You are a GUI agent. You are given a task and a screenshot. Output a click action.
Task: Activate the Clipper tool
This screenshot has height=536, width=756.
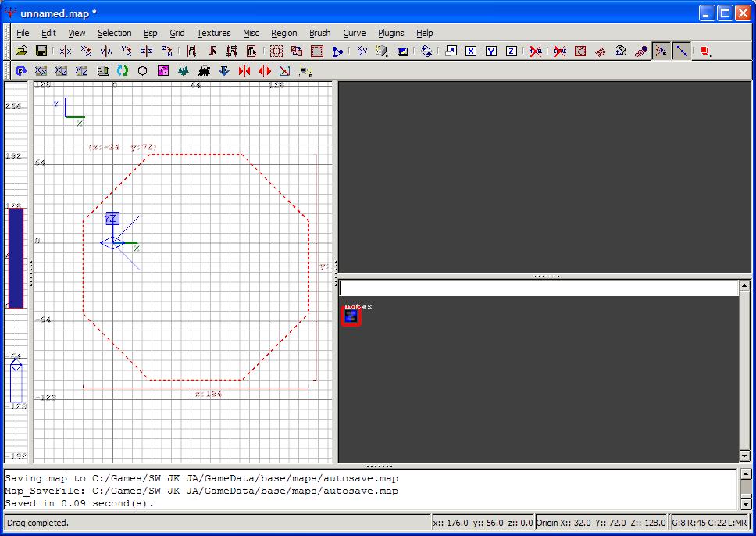[337, 51]
